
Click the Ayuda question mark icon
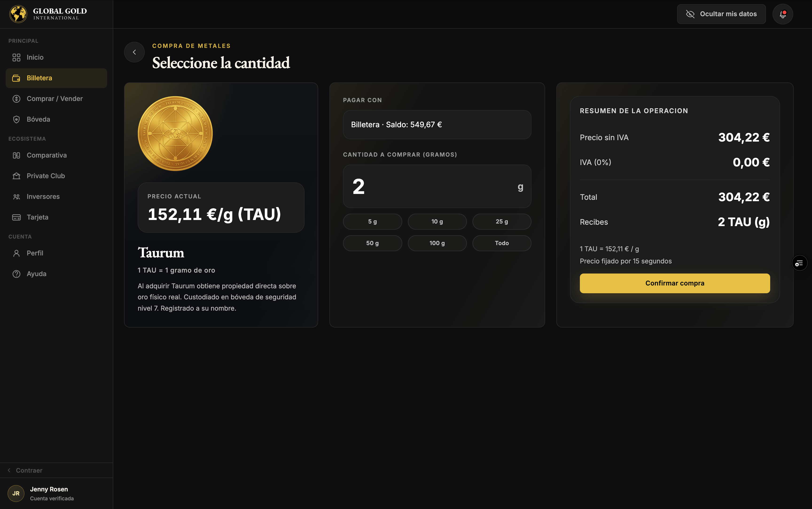16,274
